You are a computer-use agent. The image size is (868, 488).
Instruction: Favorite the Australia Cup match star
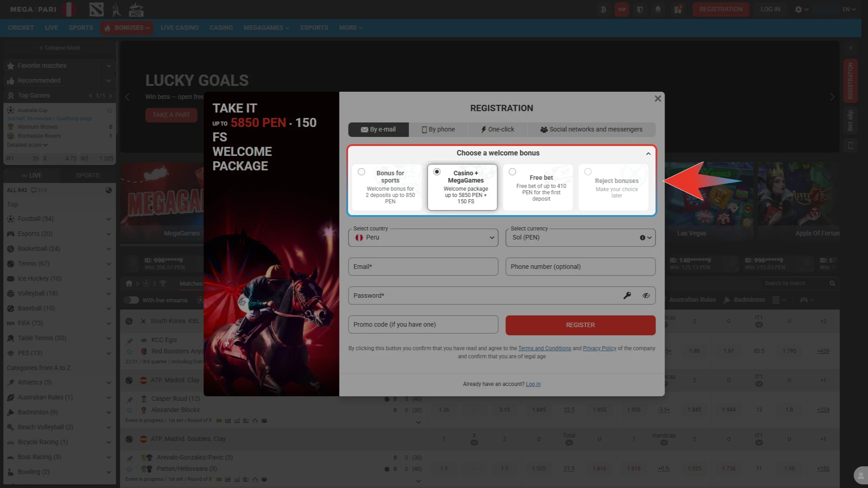coord(109,110)
